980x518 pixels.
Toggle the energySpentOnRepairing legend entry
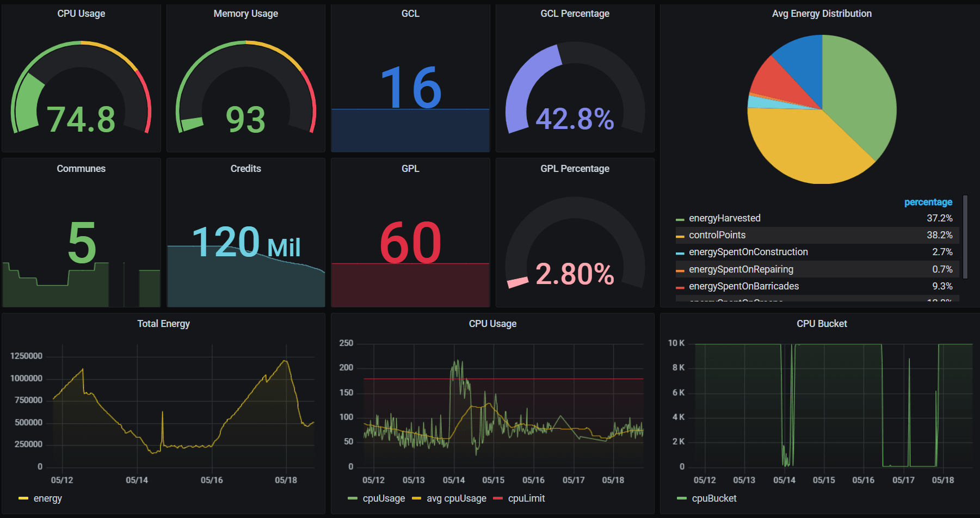coord(741,269)
